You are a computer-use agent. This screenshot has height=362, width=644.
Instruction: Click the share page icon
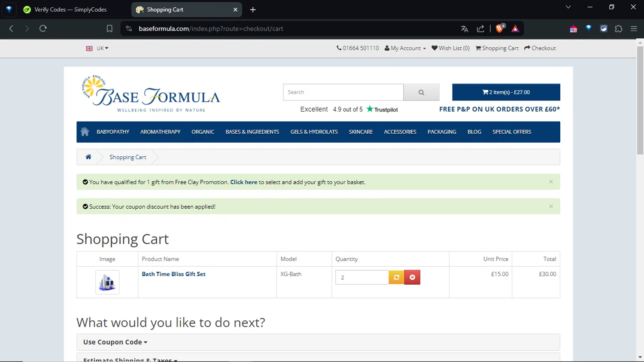(480, 29)
